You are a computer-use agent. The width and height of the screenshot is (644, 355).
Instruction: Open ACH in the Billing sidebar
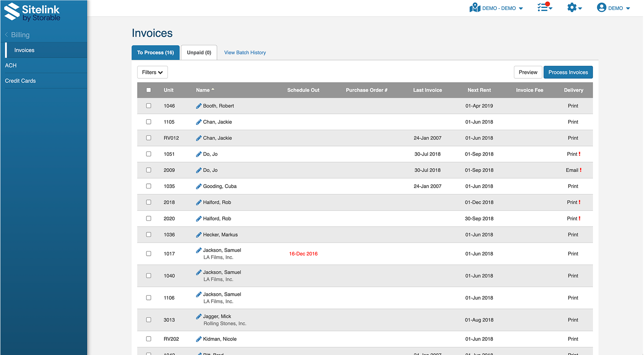click(x=11, y=66)
